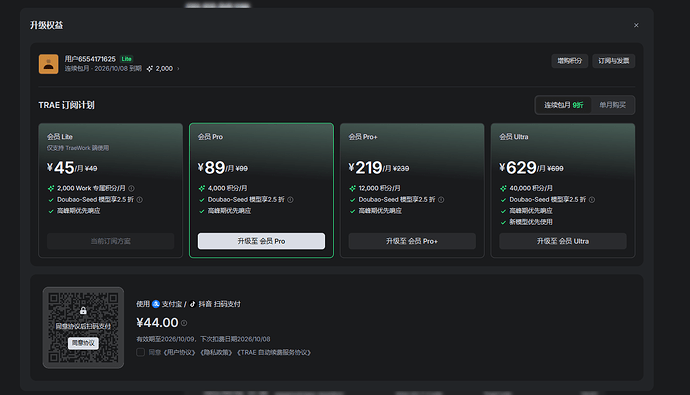Screen dimensions: 690x395
Task: Click the orange user avatar icon
Action: pyautogui.click(x=48, y=64)
